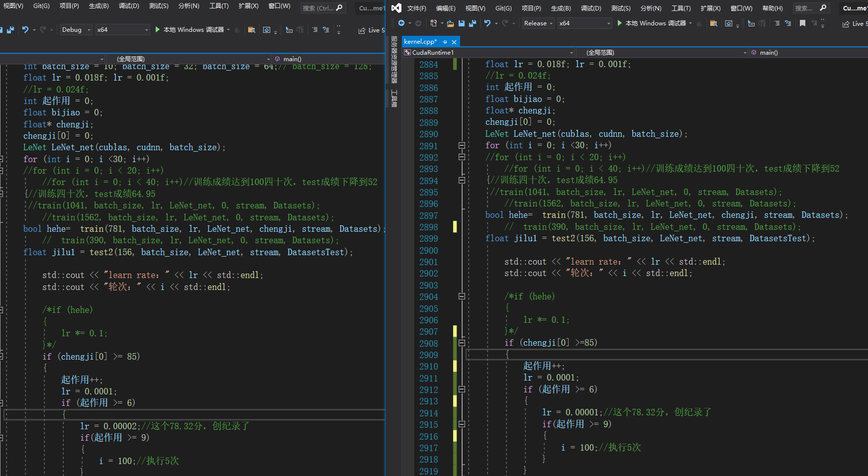Open the main() member dropdown in right window
Image resolution: width=868 pixels, height=476 pixels.
click(x=808, y=53)
